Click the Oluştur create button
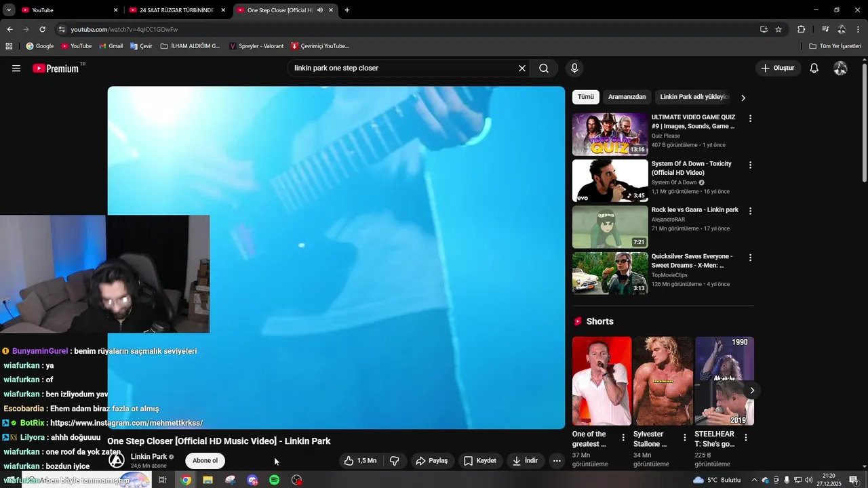The width and height of the screenshot is (868, 488). point(778,68)
